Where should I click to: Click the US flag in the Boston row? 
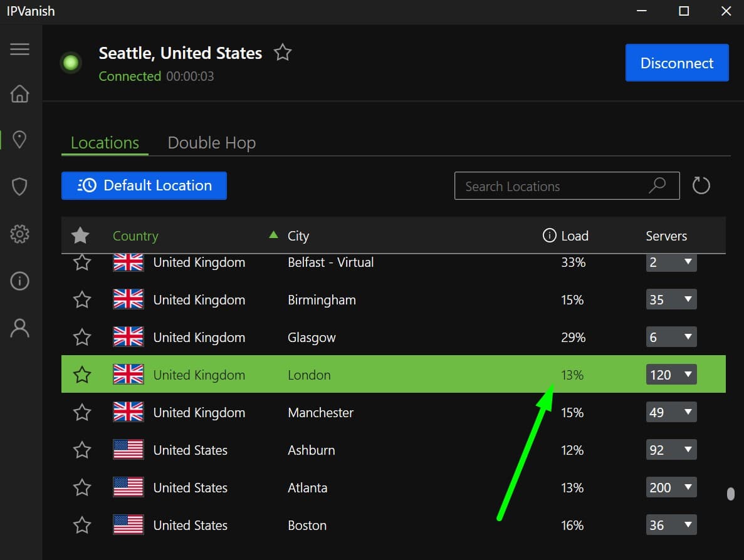128,525
